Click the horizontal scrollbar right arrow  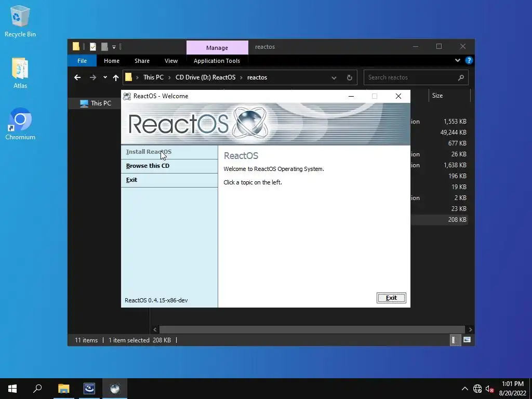tap(470, 329)
